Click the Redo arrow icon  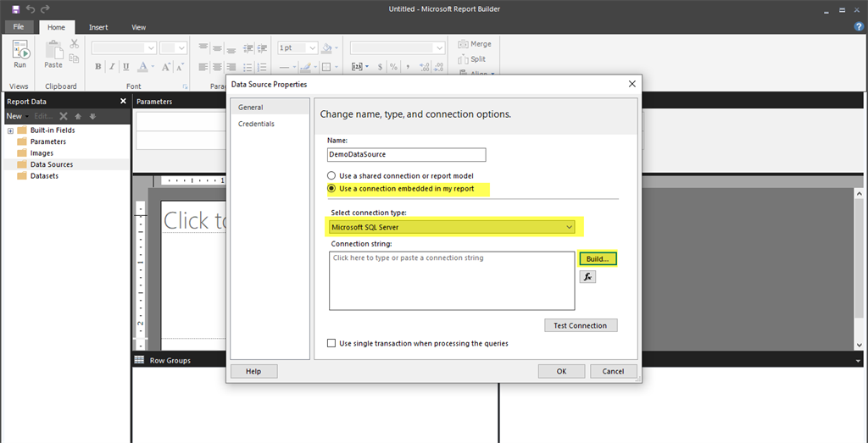click(x=46, y=8)
